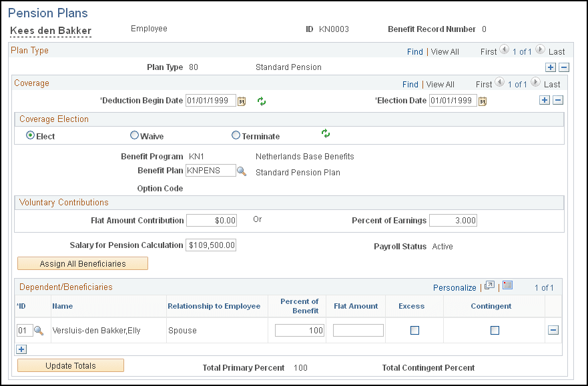Remove the Plan Type row using minus icon
This screenshot has width=588, height=386.
(x=564, y=67)
